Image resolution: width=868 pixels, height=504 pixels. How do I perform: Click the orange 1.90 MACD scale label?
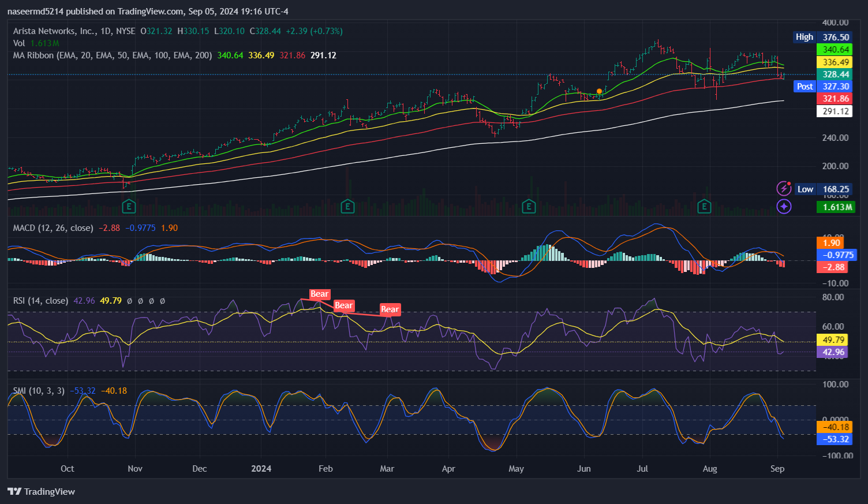[831, 243]
